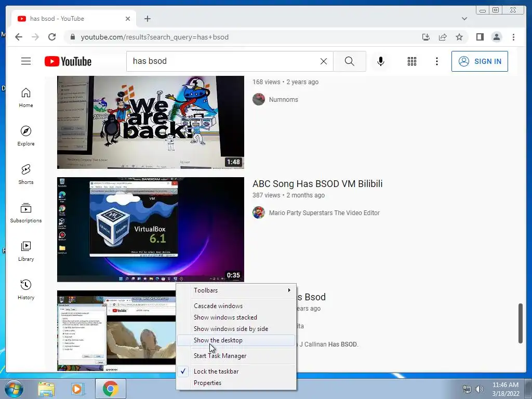Search with voice using microphone icon
This screenshot has width=532, height=399.
tap(381, 61)
